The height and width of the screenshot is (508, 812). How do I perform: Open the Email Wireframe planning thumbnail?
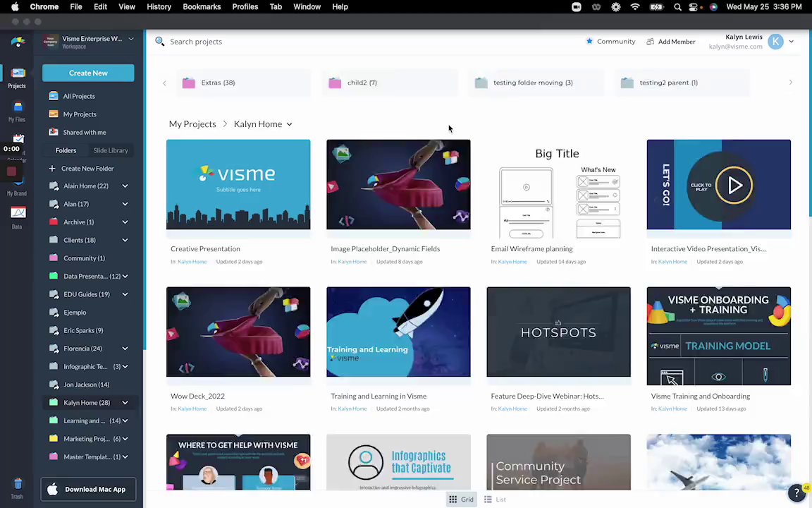coord(558,189)
